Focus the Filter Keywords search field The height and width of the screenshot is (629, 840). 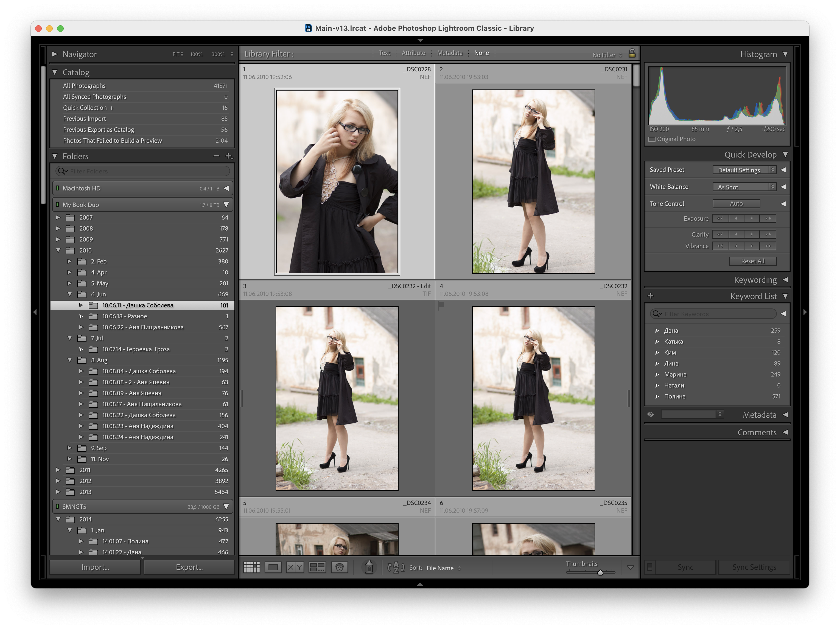[713, 314]
